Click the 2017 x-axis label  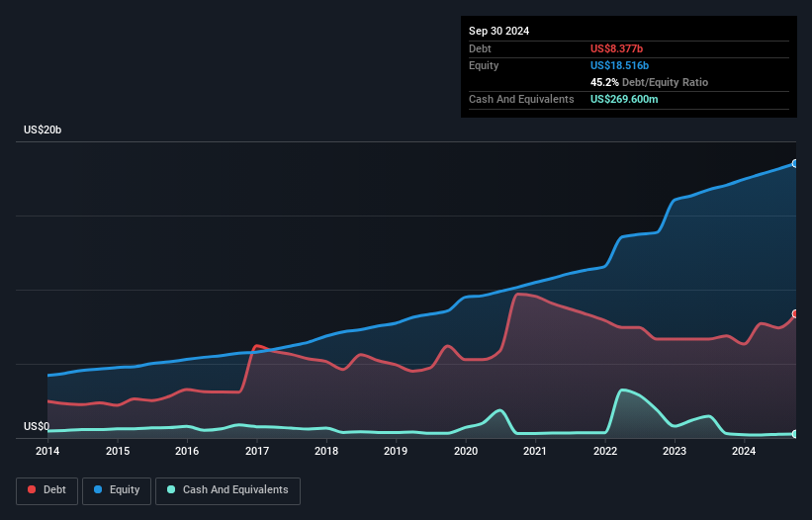257,451
